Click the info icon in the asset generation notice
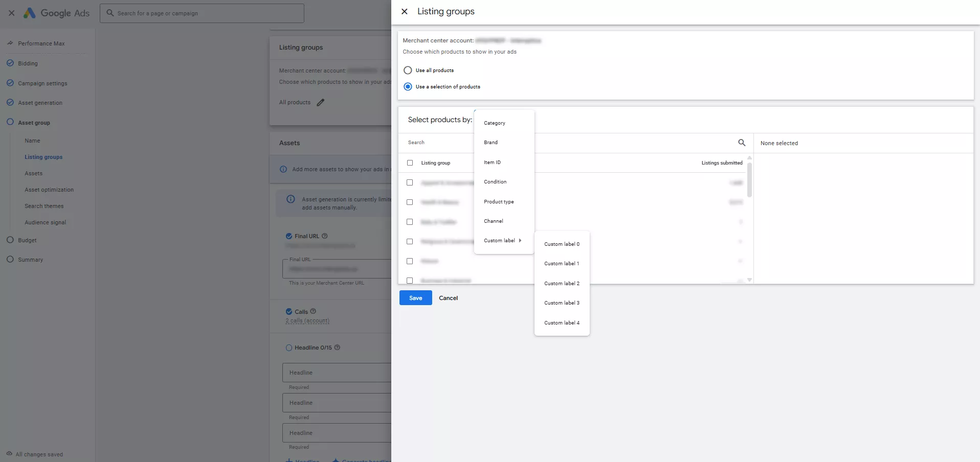Image resolution: width=980 pixels, height=462 pixels. [291, 199]
